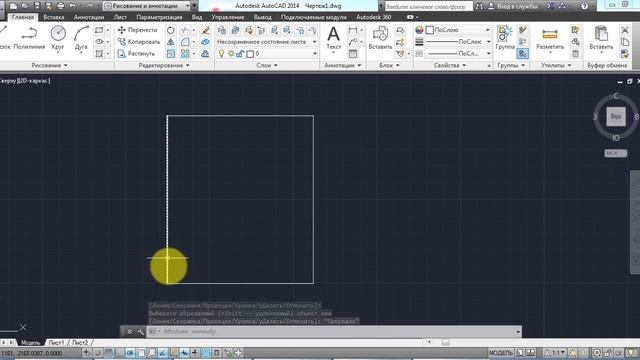The image size is (640, 360).
Task: Expand the Аннотации panel
Action: [343, 65]
